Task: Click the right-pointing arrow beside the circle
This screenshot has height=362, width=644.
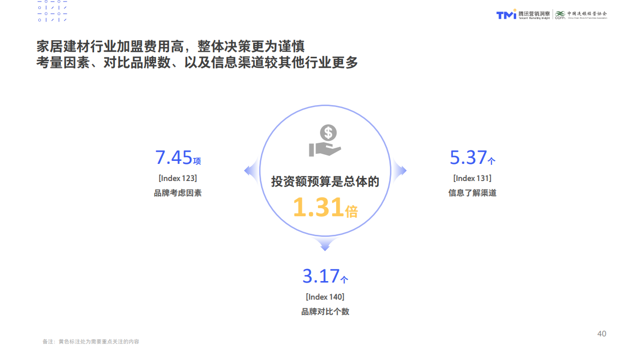Action: click(399, 171)
